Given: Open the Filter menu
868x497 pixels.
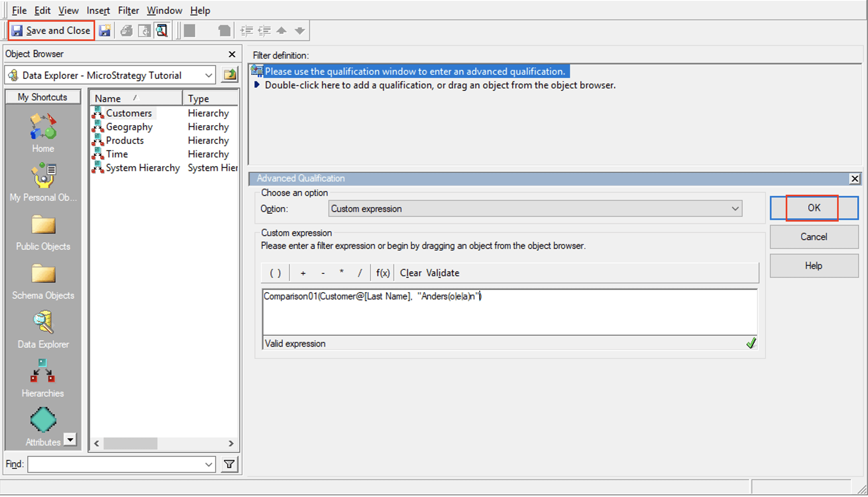Looking at the screenshot, I should point(128,10).
